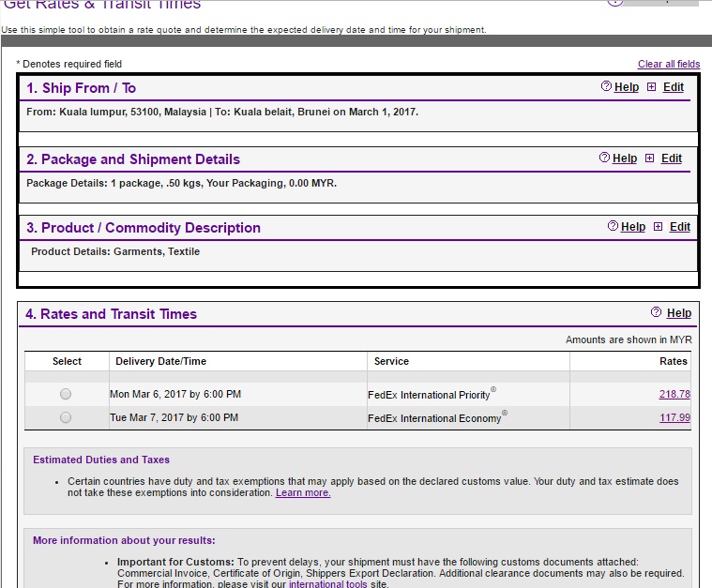Select the FedEx International Priority radio button
The image size is (712, 588).
[x=66, y=395]
